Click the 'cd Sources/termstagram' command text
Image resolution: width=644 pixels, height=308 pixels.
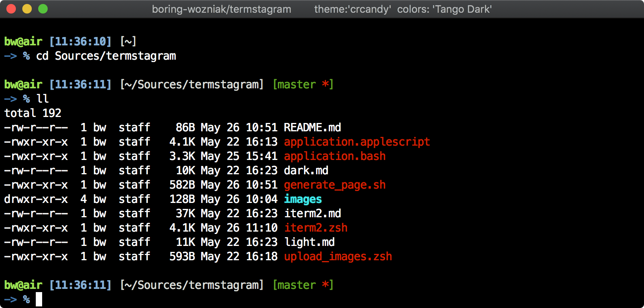pyautogui.click(x=106, y=56)
